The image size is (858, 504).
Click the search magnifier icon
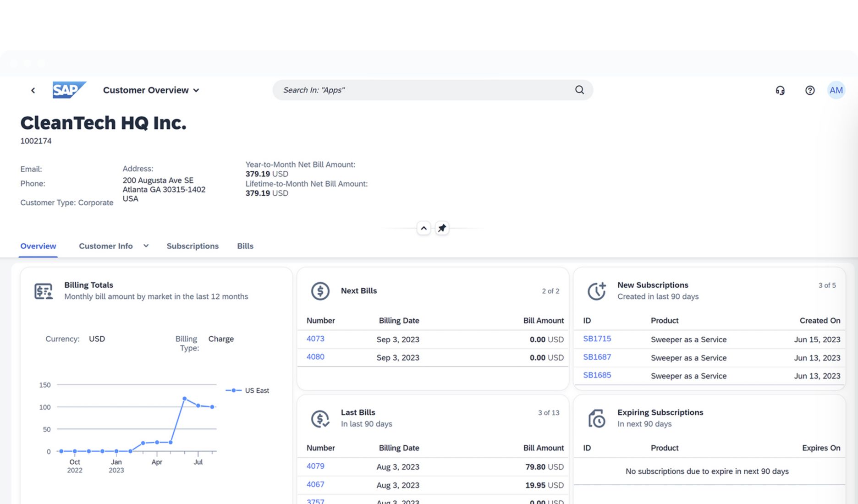(579, 90)
